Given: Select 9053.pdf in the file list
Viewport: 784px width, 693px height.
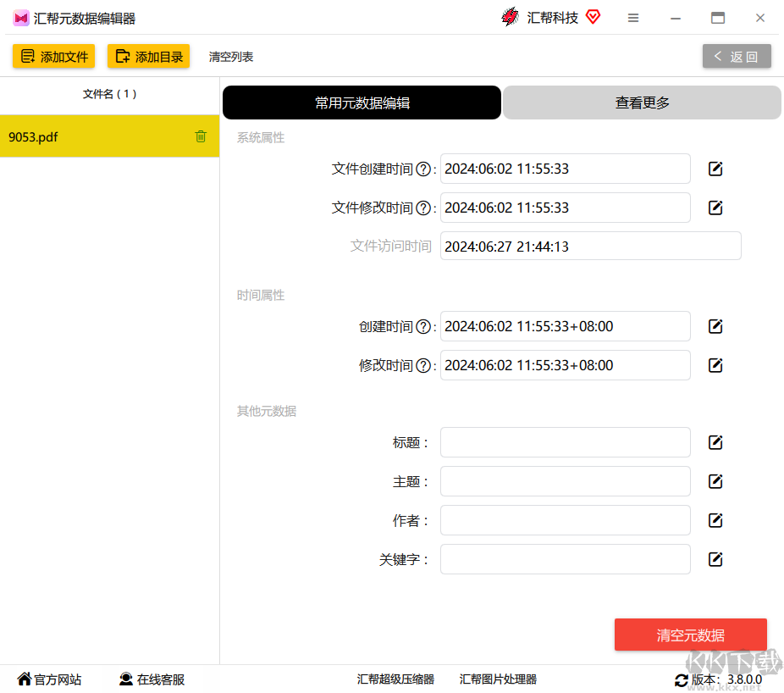Looking at the screenshot, I should 109,136.
